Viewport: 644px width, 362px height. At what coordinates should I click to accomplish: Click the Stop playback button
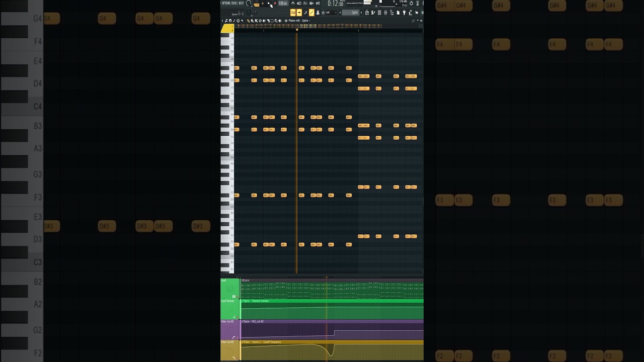coord(269,3)
